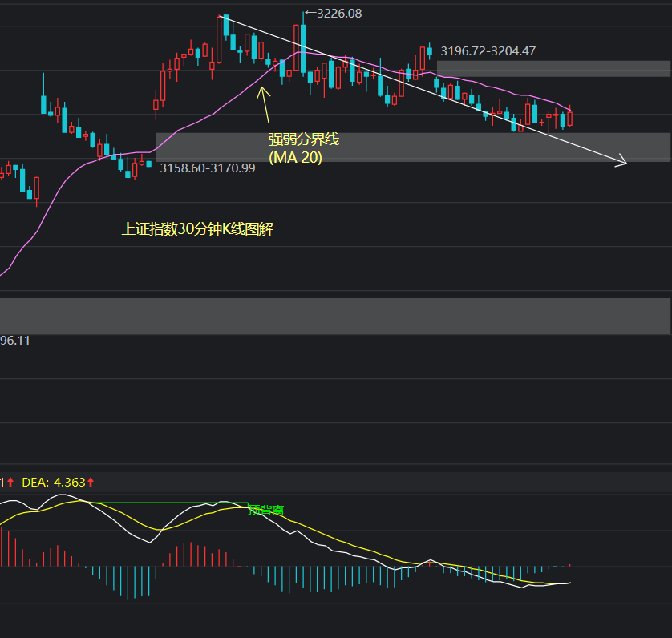Click the tall candlestick at the 3226.08 high
This screenshot has height=638, width=672.
tap(303, 47)
